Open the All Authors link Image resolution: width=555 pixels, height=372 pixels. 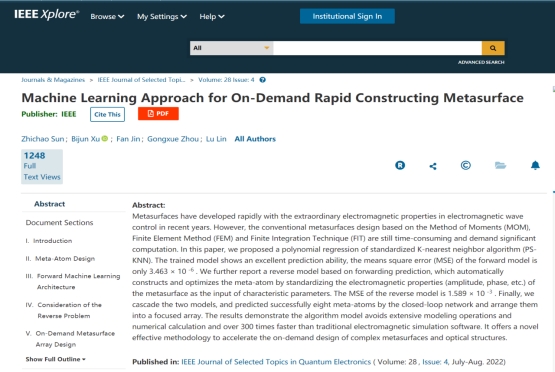click(x=255, y=139)
